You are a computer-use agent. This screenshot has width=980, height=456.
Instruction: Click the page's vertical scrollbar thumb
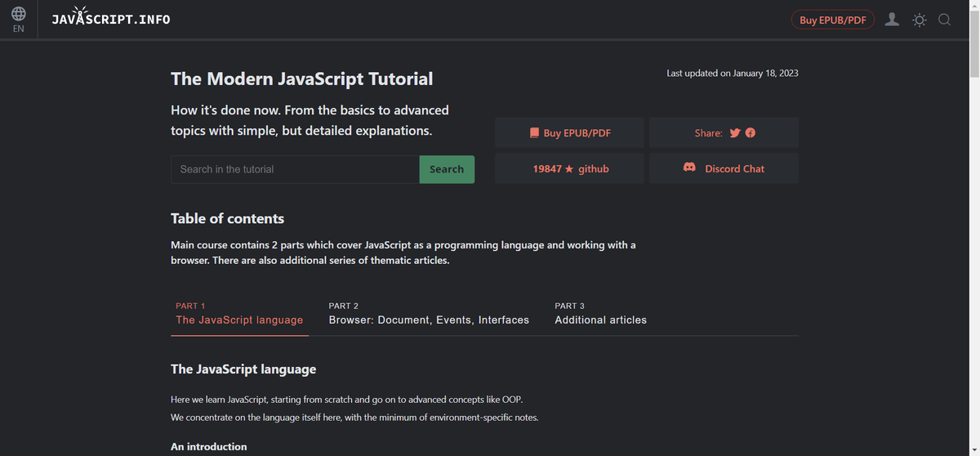click(973, 45)
